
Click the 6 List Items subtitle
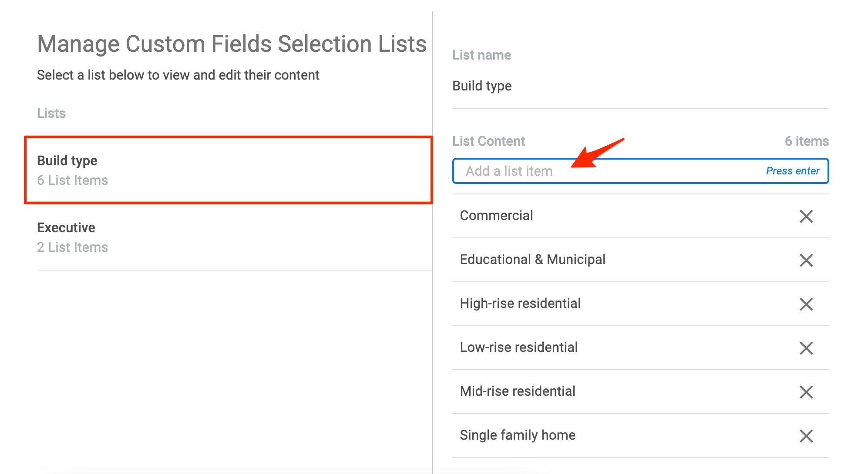click(x=72, y=180)
